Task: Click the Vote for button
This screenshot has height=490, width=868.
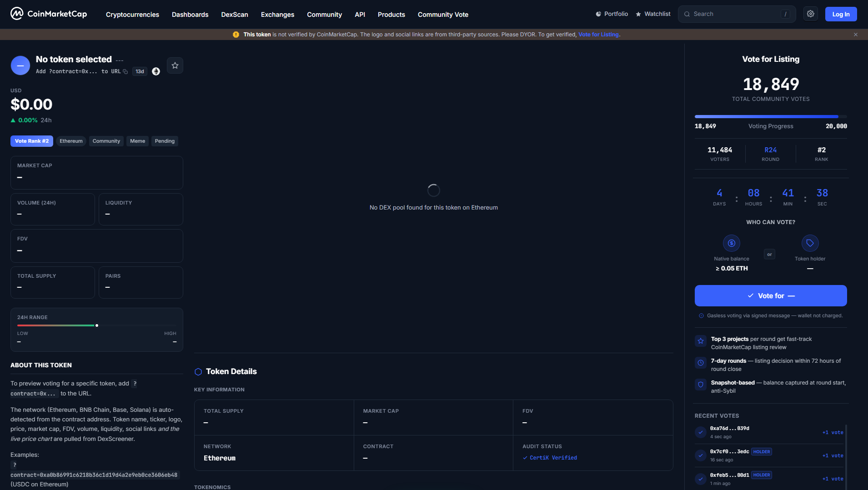Action: (x=771, y=296)
